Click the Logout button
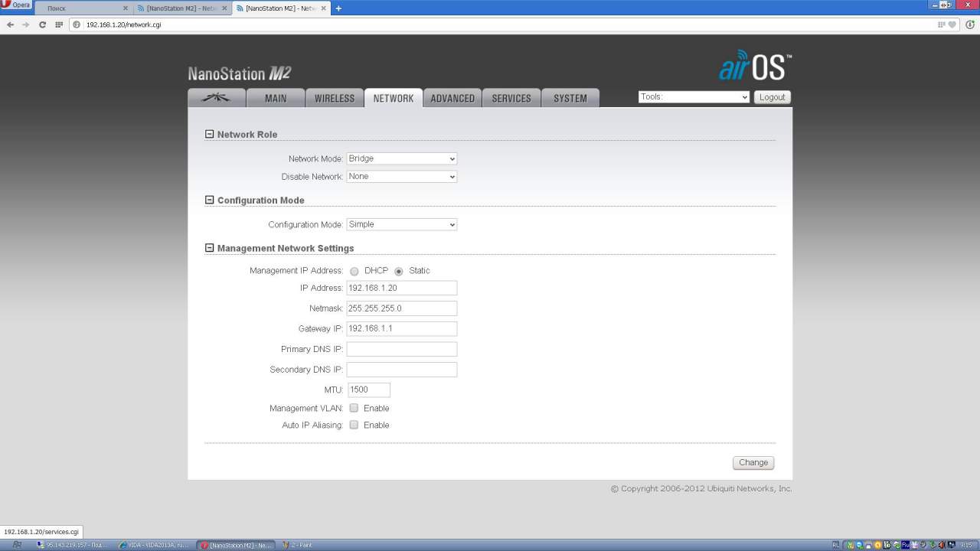Viewport: 980px width, 551px height. pos(772,97)
